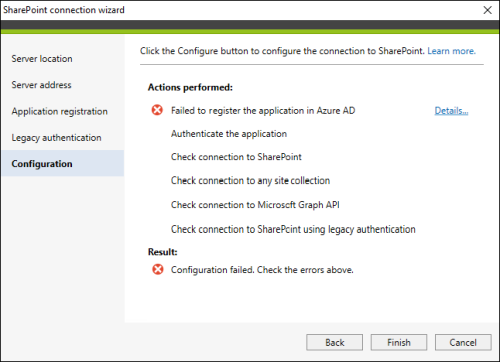Click the 'Result:' heading

click(x=163, y=252)
